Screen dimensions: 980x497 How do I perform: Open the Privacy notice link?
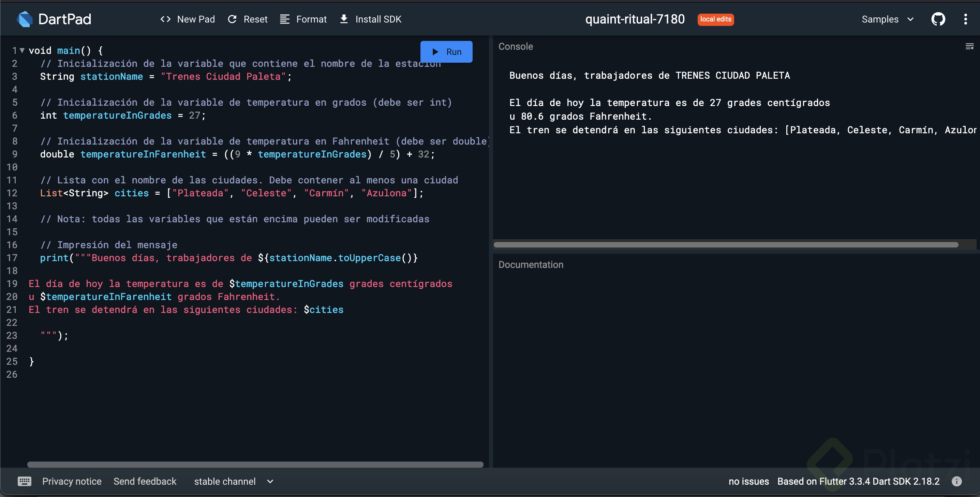[x=72, y=481]
